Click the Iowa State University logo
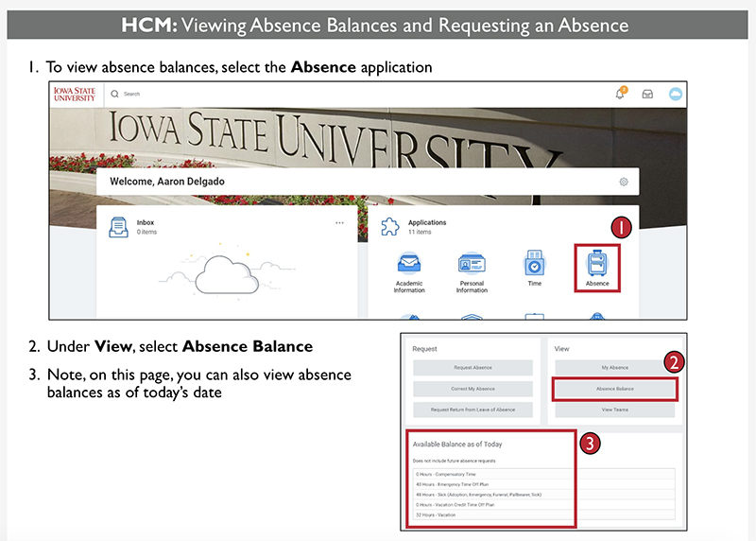The width and height of the screenshot is (756, 541). (75, 95)
